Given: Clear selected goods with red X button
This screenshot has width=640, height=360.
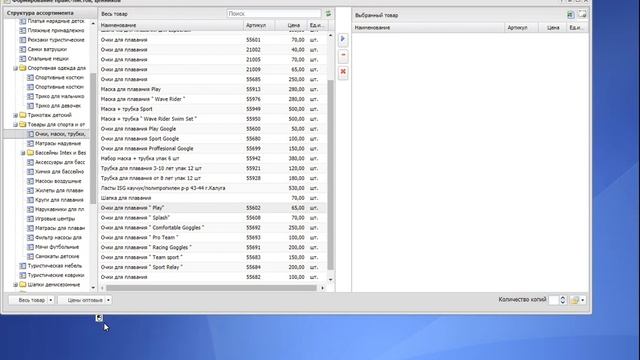Looking at the screenshot, I should pyautogui.click(x=343, y=72).
